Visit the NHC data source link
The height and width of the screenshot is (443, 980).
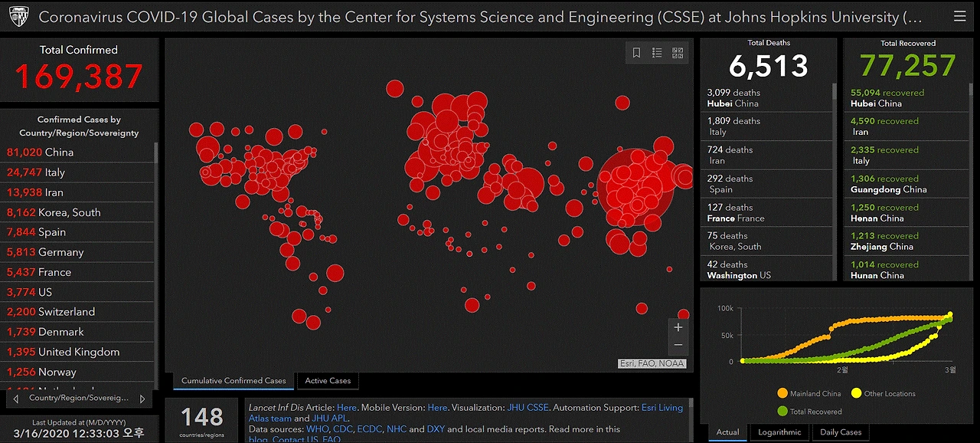pos(396,429)
